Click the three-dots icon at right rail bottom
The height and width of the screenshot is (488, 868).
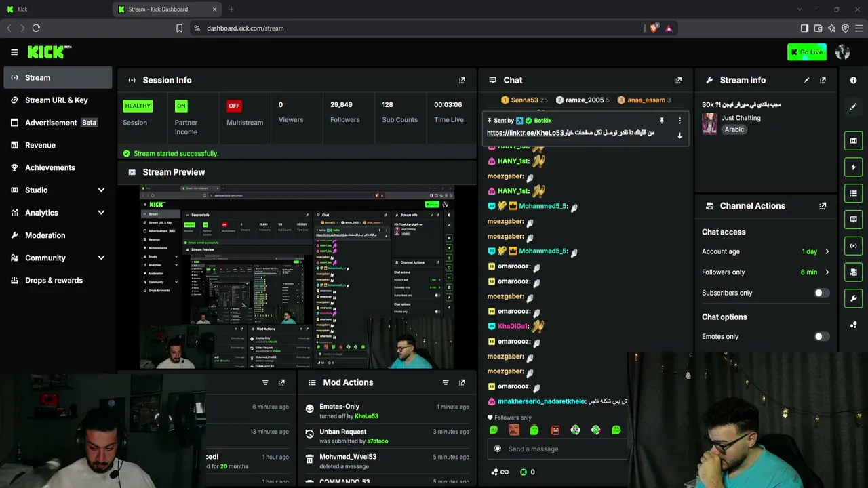click(854, 325)
